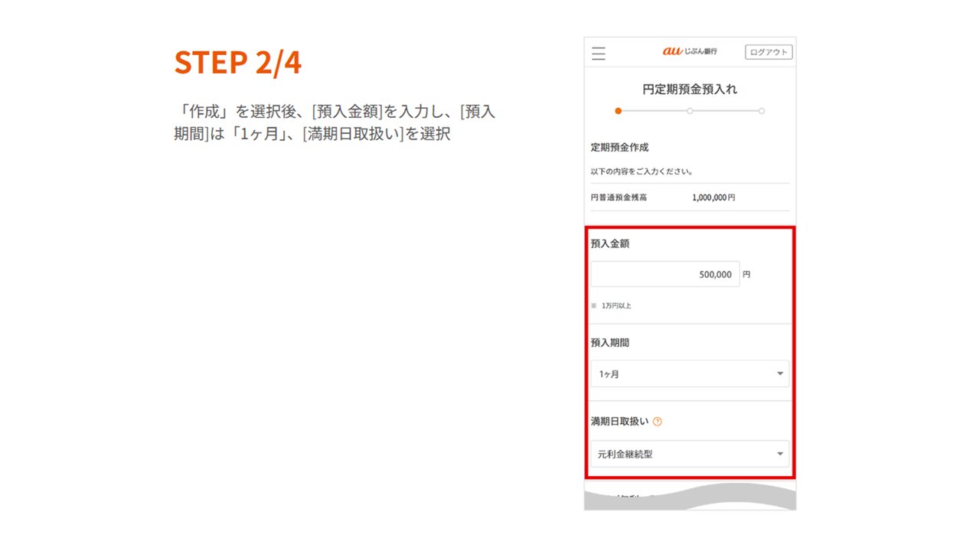Screen dimensions: 980x551
Task: Click the 1,000,000円 balance value
Action: (714, 197)
